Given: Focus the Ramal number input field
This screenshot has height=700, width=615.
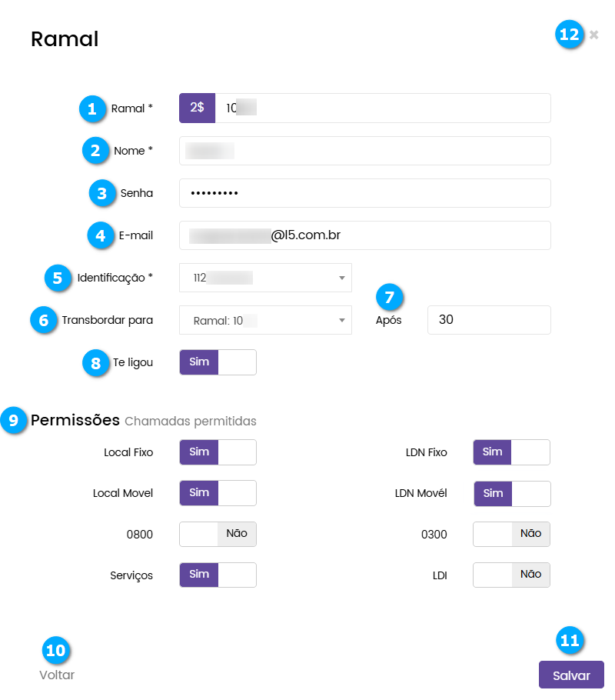Looking at the screenshot, I should pos(382,108).
